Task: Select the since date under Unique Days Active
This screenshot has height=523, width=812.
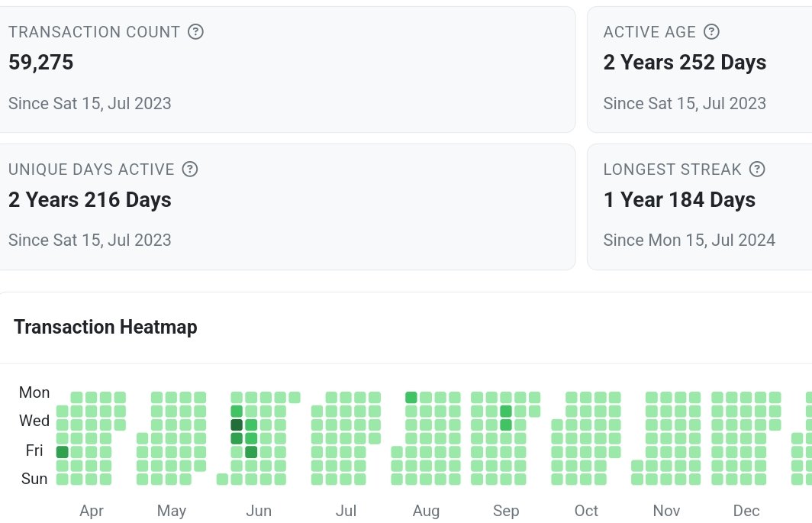Action: point(89,241)
